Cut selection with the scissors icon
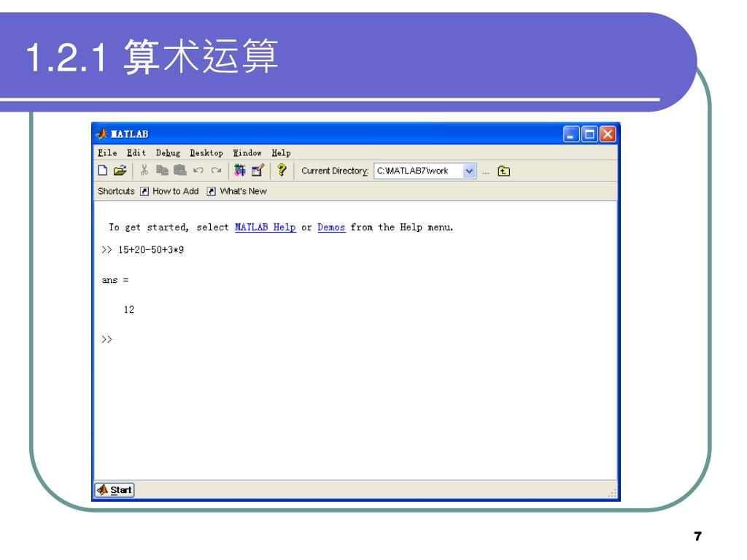The image size is (747, 560). (144, 171)
